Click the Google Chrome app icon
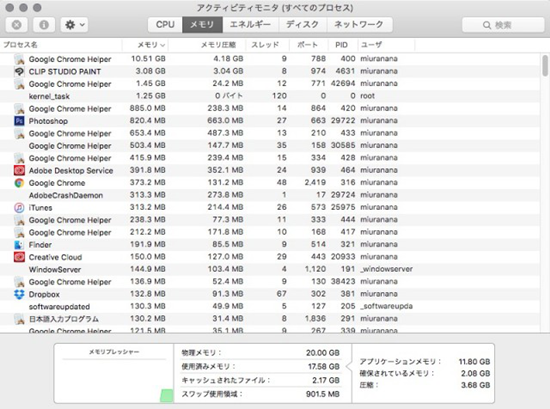550x409 pixels. [19, 183]
